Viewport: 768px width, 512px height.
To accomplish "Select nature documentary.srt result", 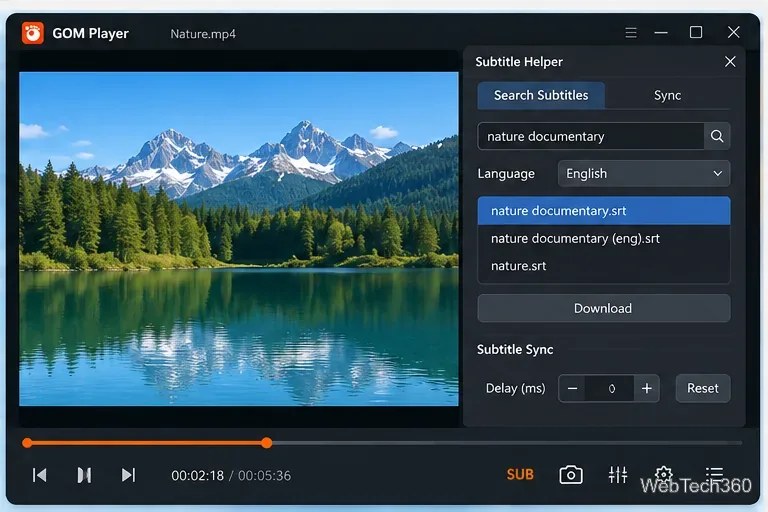I will pos(603,211).
